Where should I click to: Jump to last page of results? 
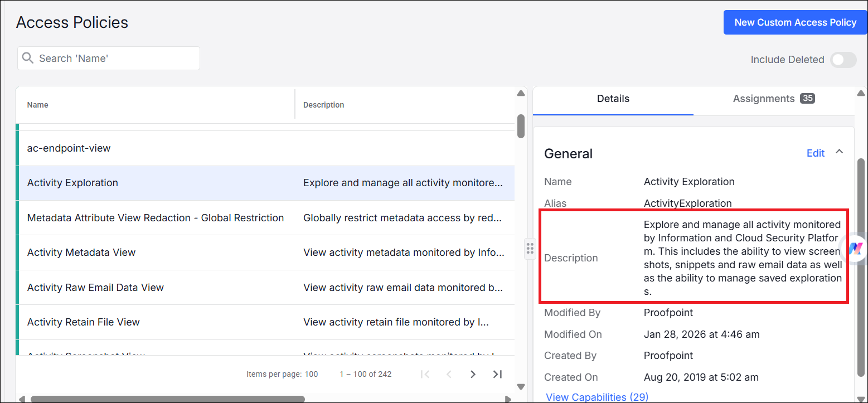[x=497, y=374]
